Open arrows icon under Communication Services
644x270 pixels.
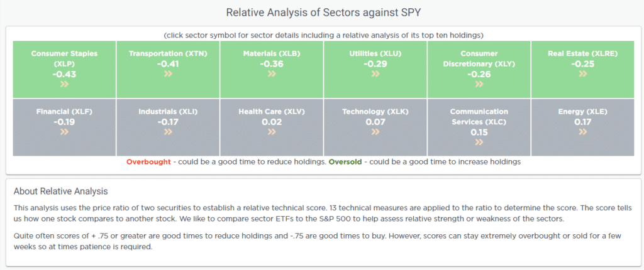[479, 142]
